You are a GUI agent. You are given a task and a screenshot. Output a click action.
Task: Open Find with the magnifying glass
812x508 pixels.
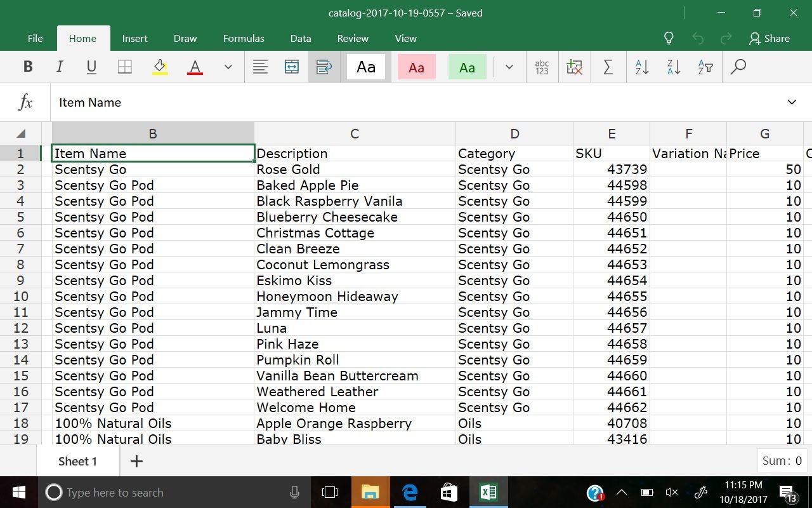(738, 67)
